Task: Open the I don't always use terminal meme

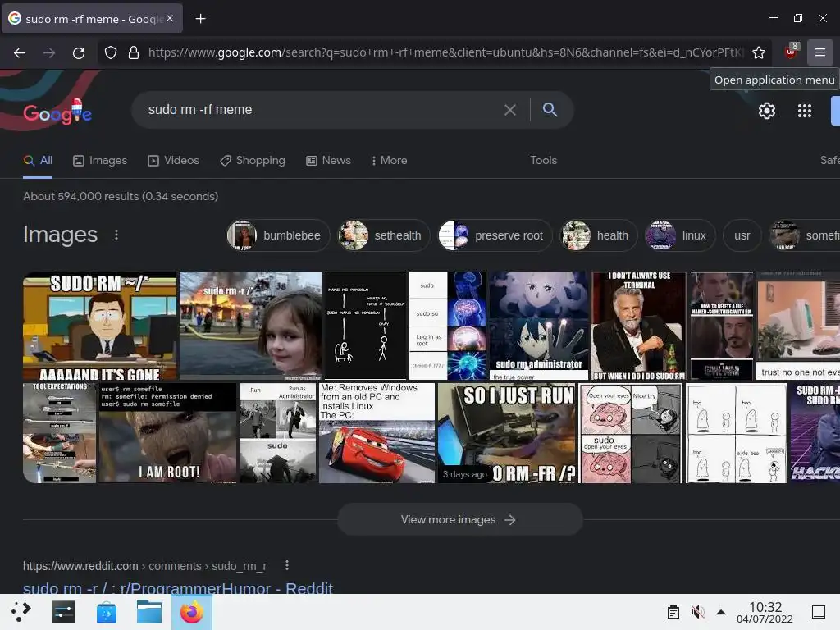Action: click(639, 326)
